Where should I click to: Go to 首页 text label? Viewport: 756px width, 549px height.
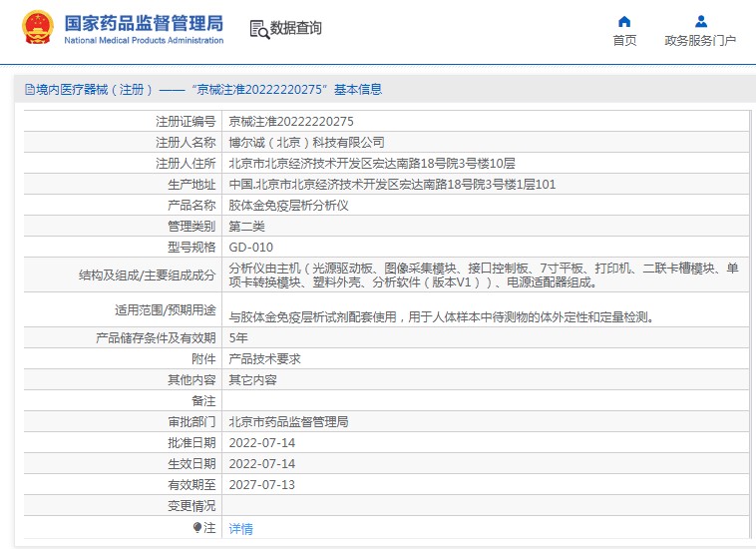click(624, 41)
